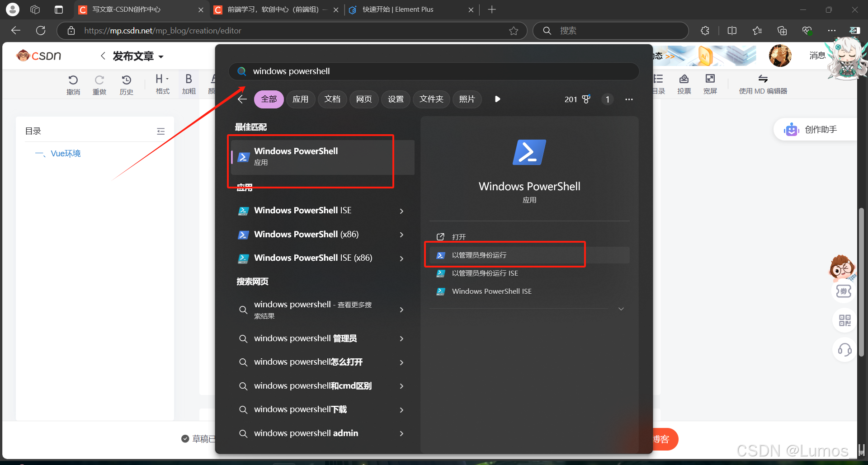Click the QR code sidebar icon
This screenshot has width=868, height=465.
[844, 320]
